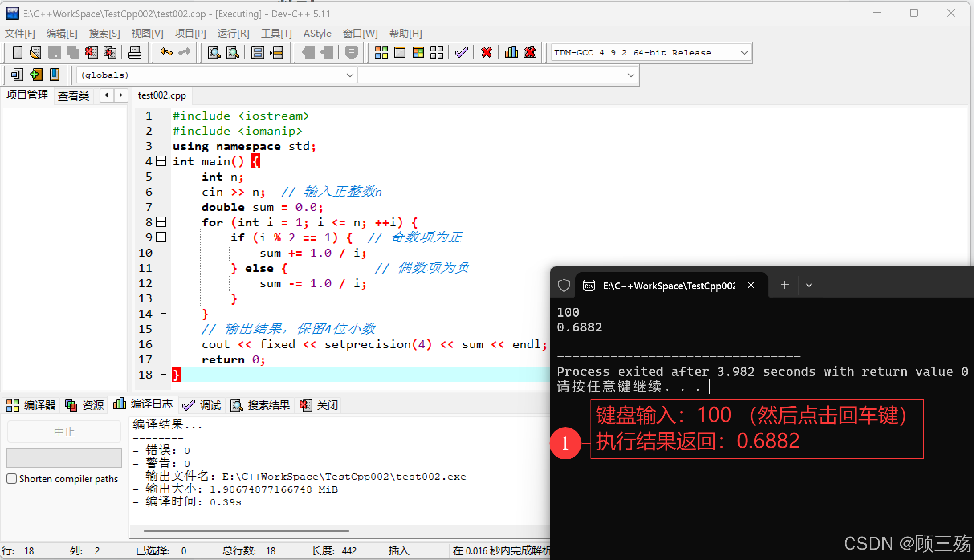This screenshot has width=974, height=560.
Task: Click the Compile & Run colorful icon
Action: pyautogui.click(x=418, y=52)
